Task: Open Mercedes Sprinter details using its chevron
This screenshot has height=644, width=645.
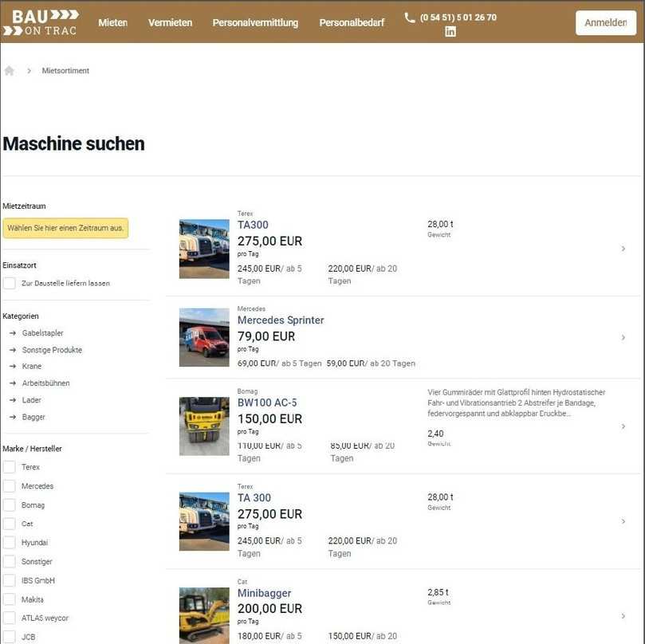Action: click(x=623, y=337)
